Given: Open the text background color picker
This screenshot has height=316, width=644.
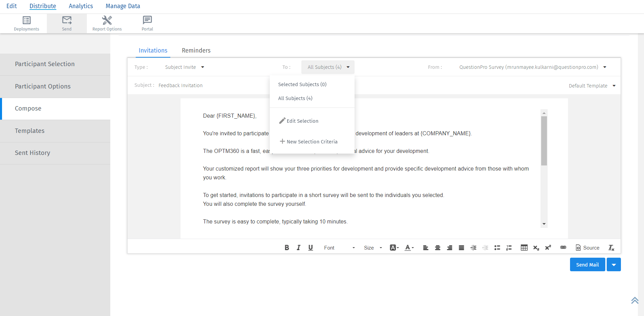Looking at the screenshot, I should [394, 248].
